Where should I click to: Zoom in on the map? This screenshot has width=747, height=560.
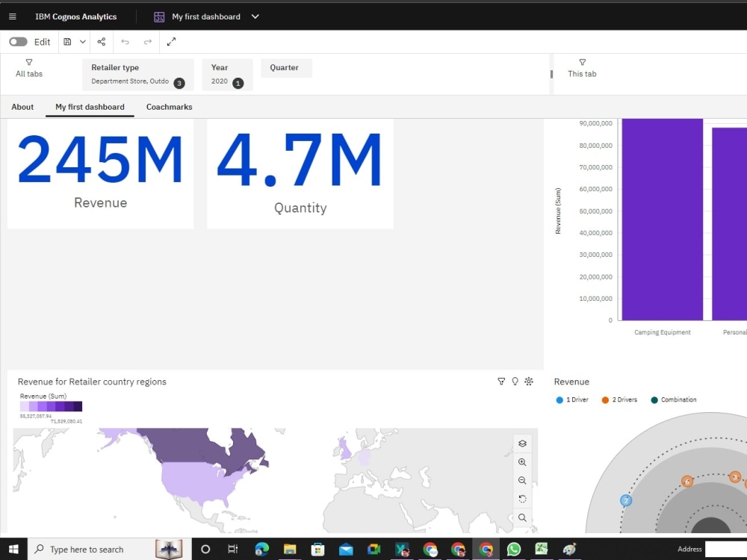(522, 462)
